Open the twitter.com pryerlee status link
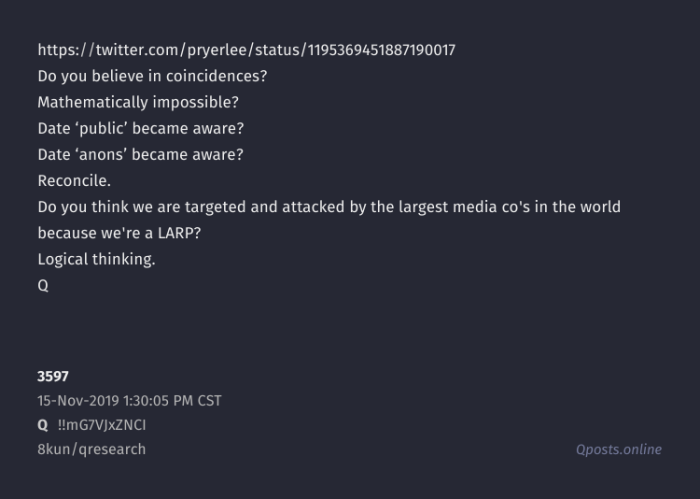This screenshot has height=499, width=700. point(246,50)
